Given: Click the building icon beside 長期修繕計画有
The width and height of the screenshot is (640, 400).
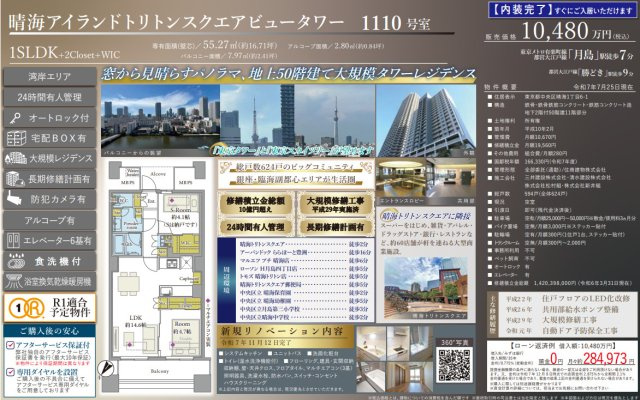Looking at the screenshot, I should coord(15,179).
